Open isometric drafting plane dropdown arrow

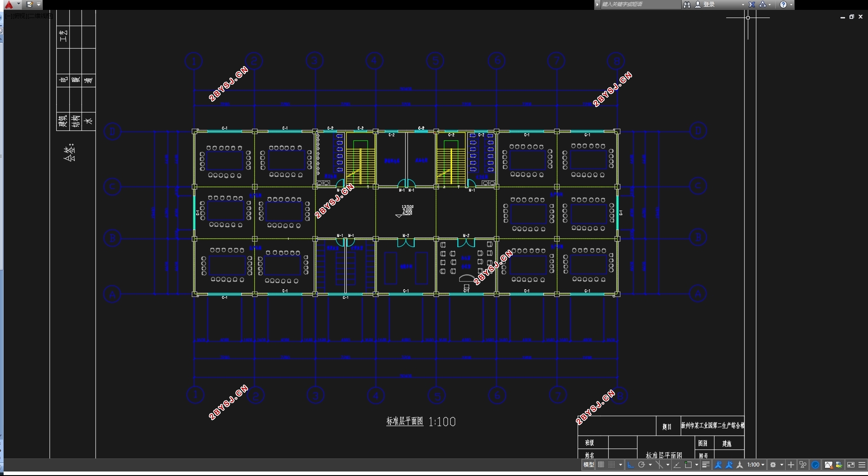(x=668, y=465)
